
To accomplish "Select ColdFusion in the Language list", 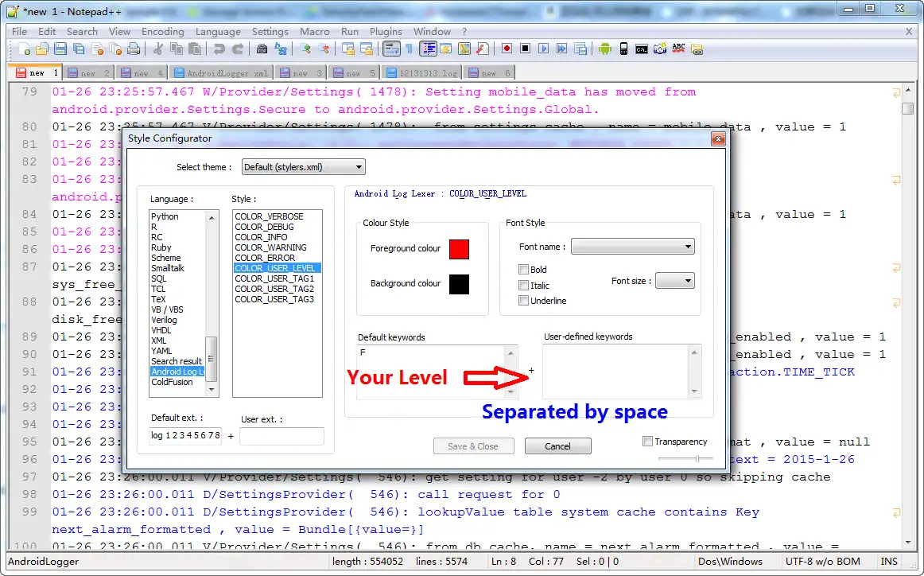I will 172,381.
